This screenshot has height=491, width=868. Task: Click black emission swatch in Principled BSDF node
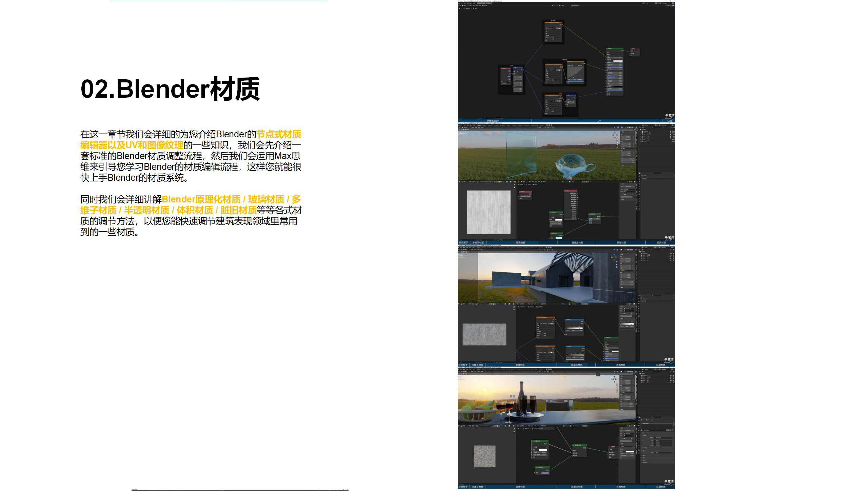pos(618,87)
